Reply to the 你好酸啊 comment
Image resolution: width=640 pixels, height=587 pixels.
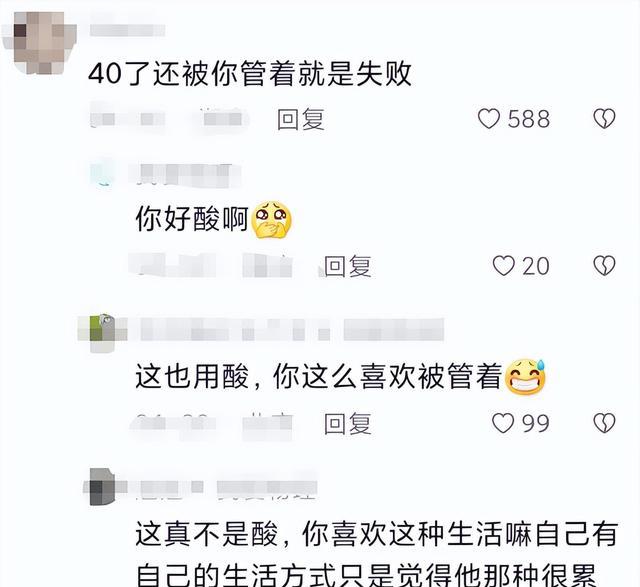point(347,266)
